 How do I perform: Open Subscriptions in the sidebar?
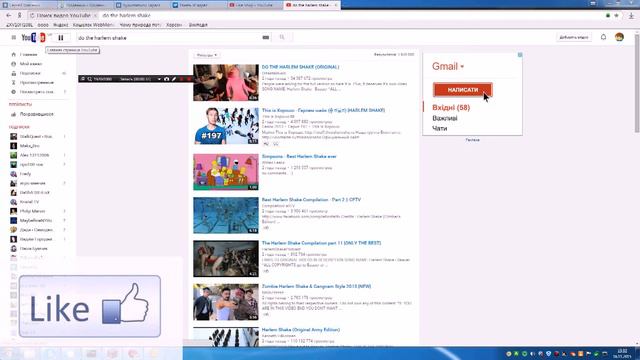click(30, 73)
